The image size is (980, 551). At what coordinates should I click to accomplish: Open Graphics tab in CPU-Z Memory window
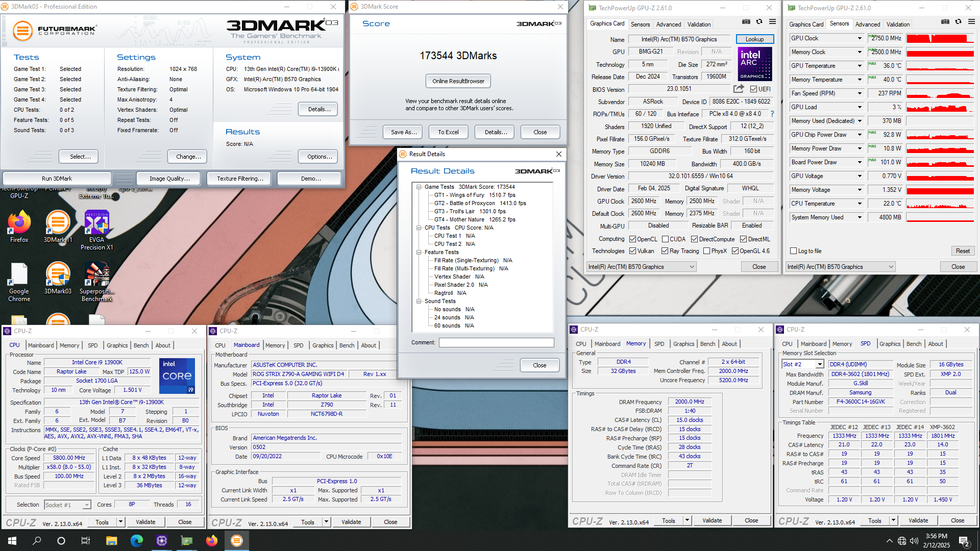(x=683, y=344)
